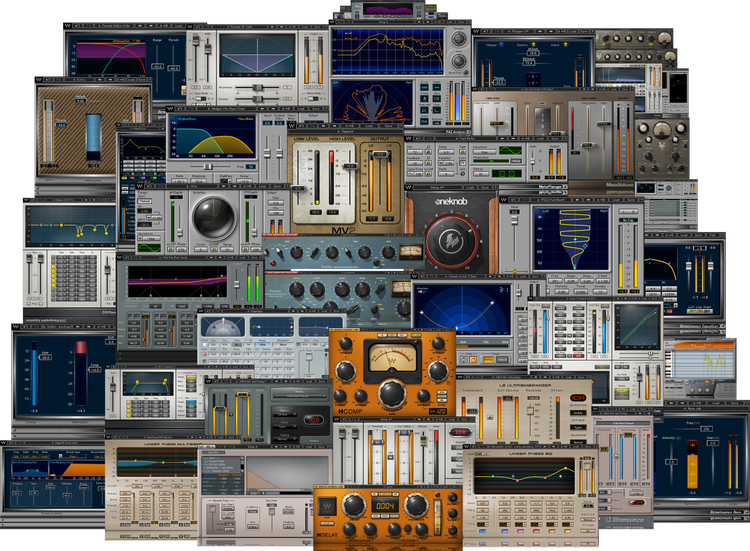Open the Shaping dropdown on L2 Ultramaximizer
The image size is (750, 551).
[x=578, y=442]
